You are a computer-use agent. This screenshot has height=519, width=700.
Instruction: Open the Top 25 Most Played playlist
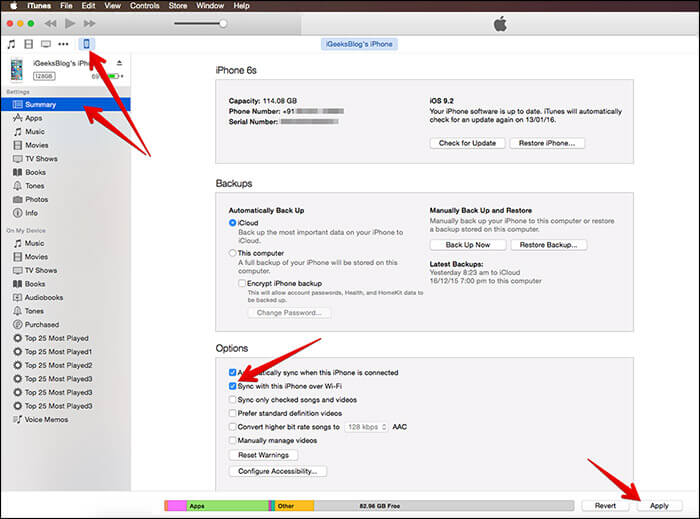66,338
